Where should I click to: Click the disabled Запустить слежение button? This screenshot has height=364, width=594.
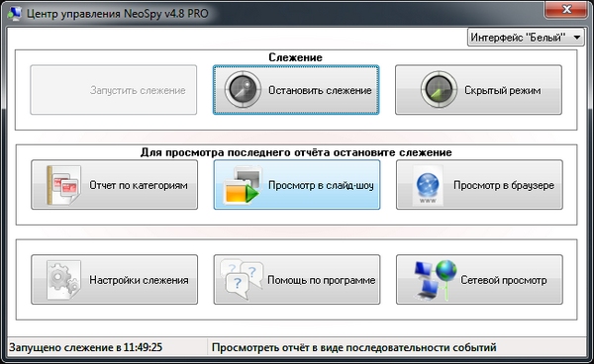tap(114, 90)
